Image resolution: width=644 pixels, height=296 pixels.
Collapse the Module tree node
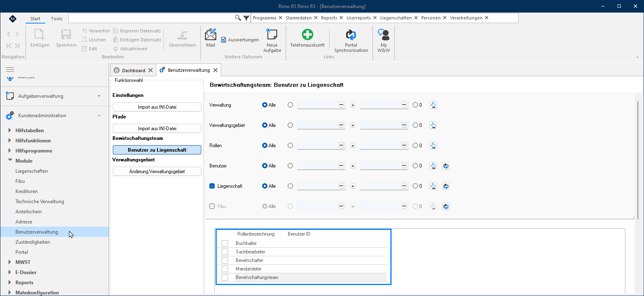tap(10, 161)
